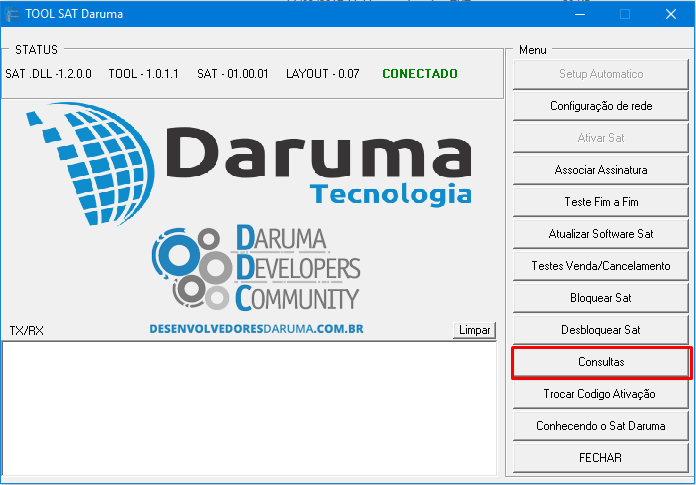The height and width of the screenshot is (485, 696).
Task: Click Trocar Codigo Ativação
Action: [x=601, y=394]
